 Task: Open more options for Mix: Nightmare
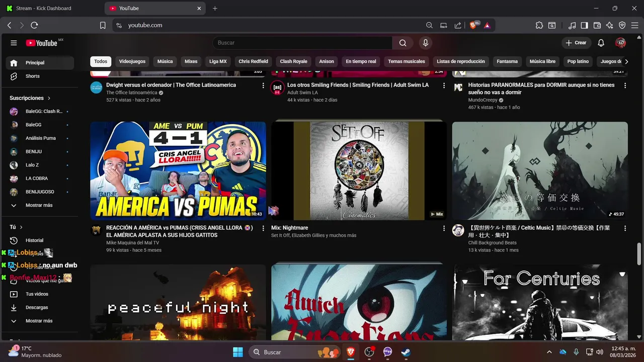pyautogui.click(x=444, y=228)
